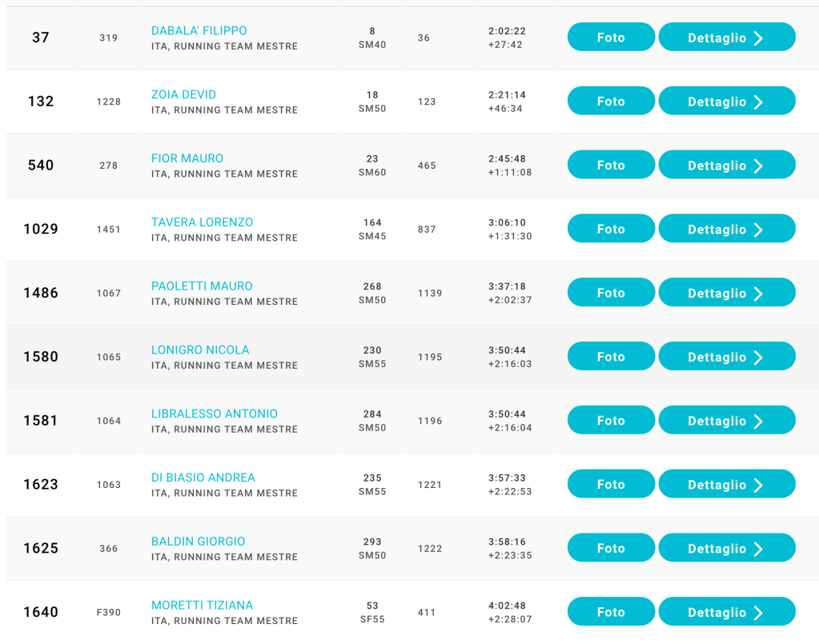Click the chevron arrow in LONIGRO NICOLA's row
Image resolution: width=819 pixels, height=644 pixels.
[x=758, y=358]
